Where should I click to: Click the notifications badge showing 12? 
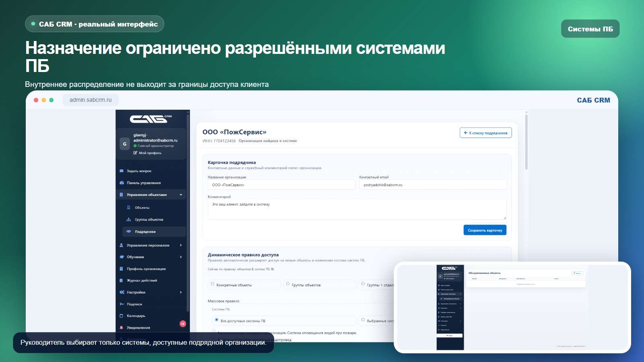pos(183,324)
